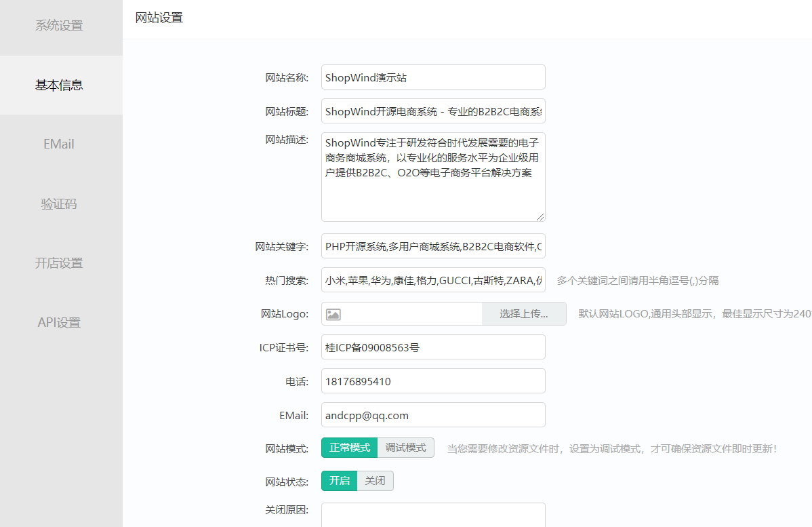Click 选择上传... button for site logo

tap(523, 314)
